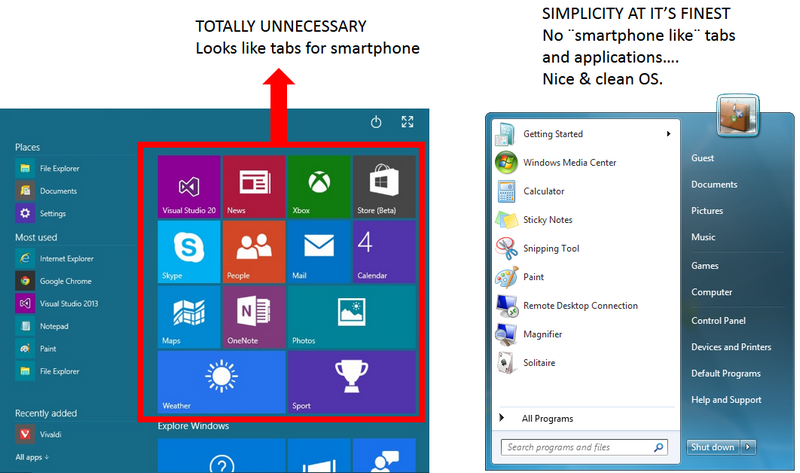800x473 pixels.
Task: Open the Calendar tile
Action: coord(384,252)
